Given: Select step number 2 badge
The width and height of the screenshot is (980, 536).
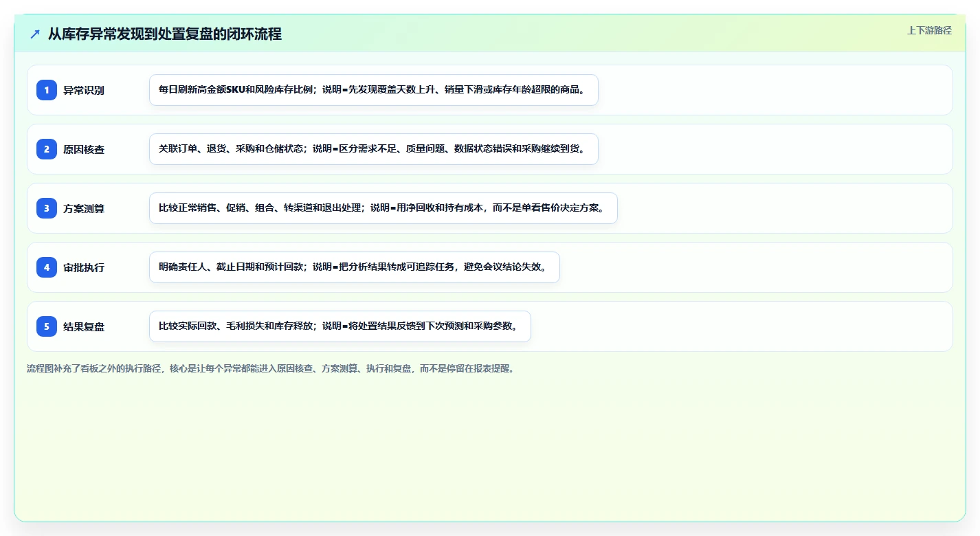Looking at the screenshot, I should point(47,149).
